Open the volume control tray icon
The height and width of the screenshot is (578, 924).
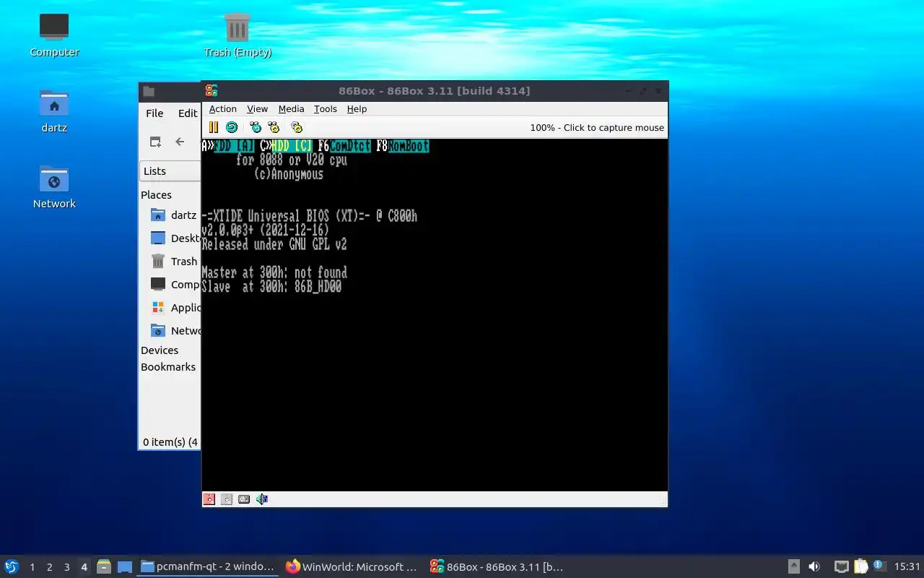[x=814, y=566]
